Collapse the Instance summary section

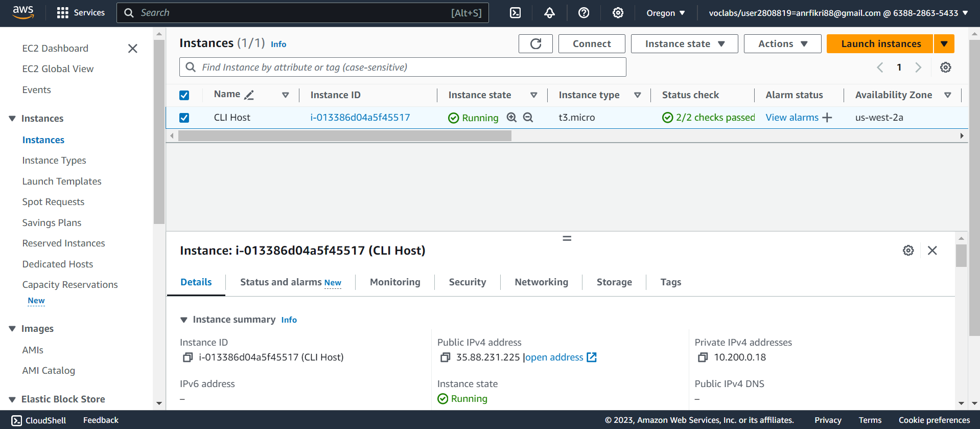[184, 320]
